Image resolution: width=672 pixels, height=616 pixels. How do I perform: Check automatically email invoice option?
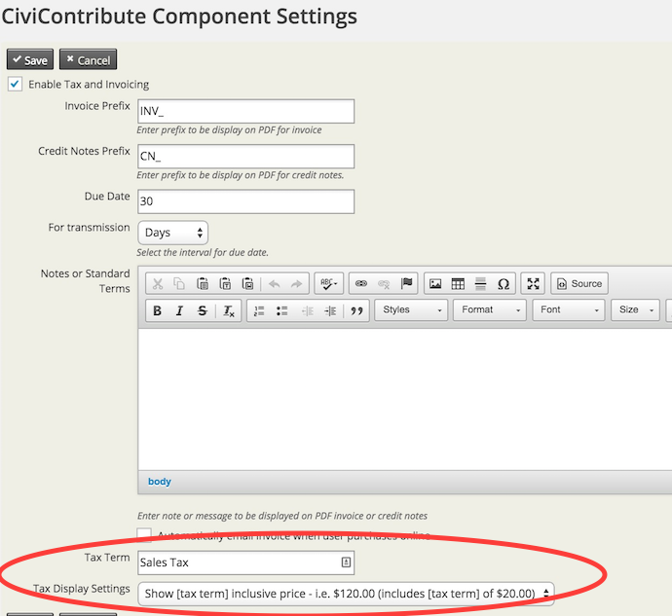click(x=145, y=535)
